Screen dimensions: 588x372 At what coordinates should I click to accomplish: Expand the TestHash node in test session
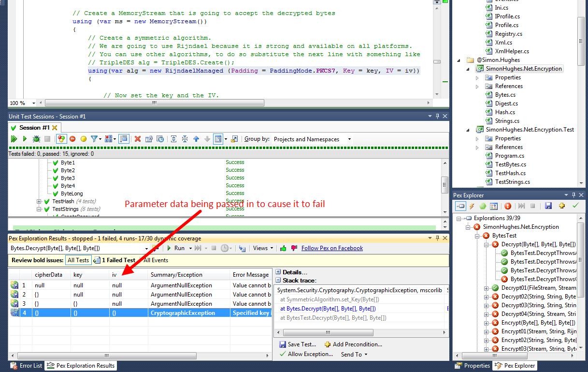pyautogui.click(x=39, y=201)
